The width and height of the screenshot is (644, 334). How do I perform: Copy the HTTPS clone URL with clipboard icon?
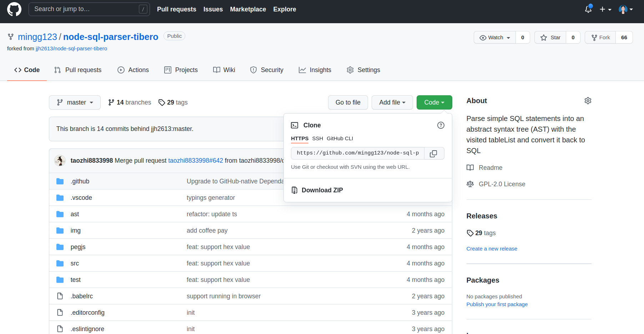(434, 153)
